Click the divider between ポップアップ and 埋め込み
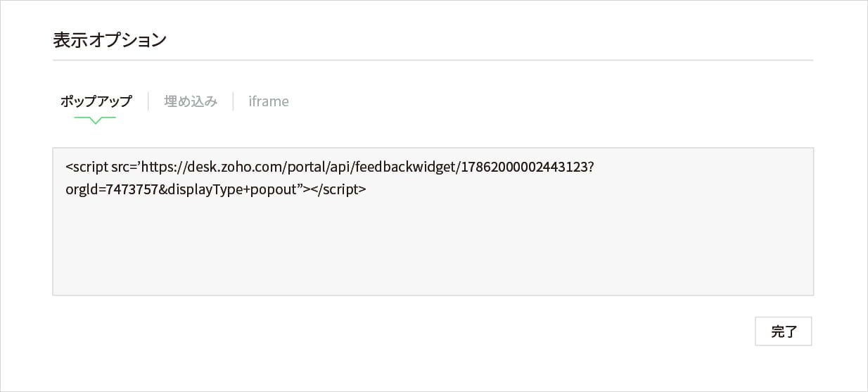 (x=148, y=101)
